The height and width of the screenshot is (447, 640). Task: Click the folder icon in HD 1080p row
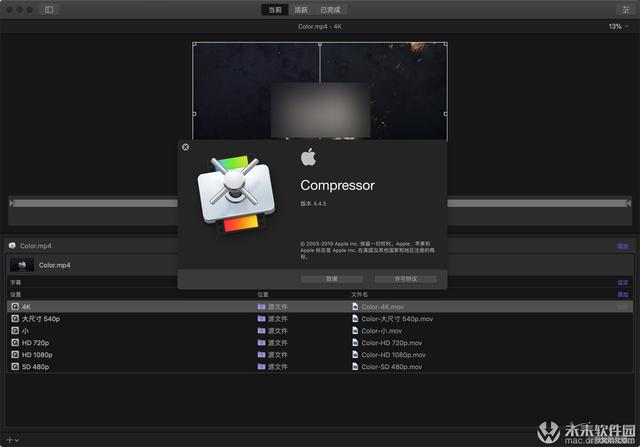(262, 354)
